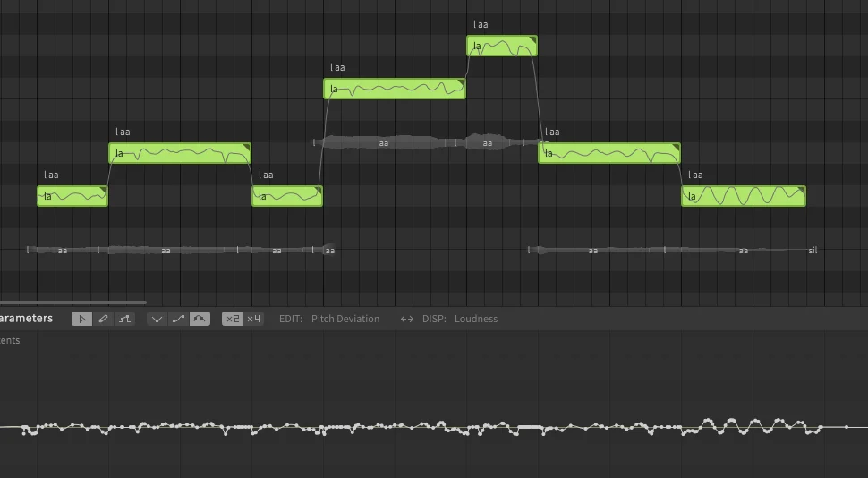Select the last la note with wide vibrato
This screenshot has height=478, width=868.
point(744,196)
